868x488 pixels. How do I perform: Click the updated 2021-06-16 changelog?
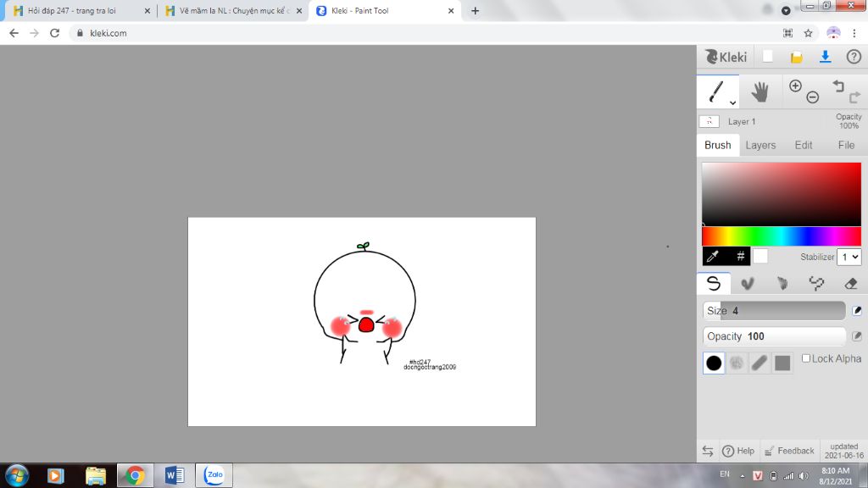click(843, 451)
